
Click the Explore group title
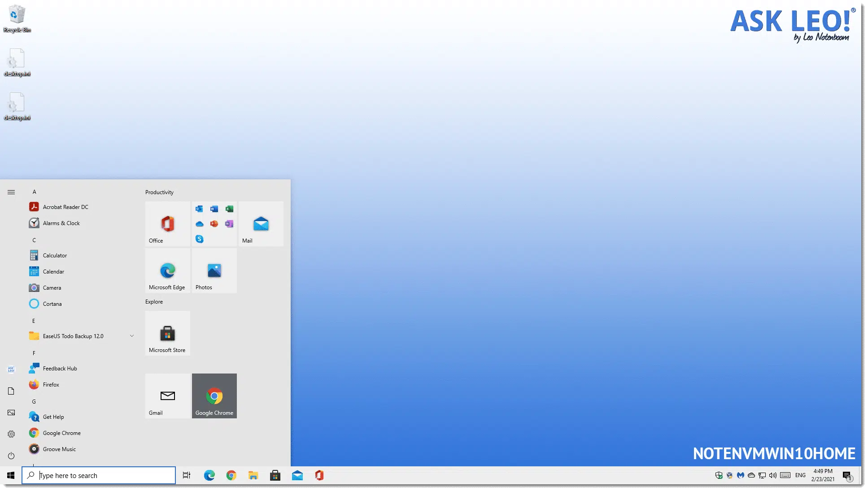tap(154, 301)
